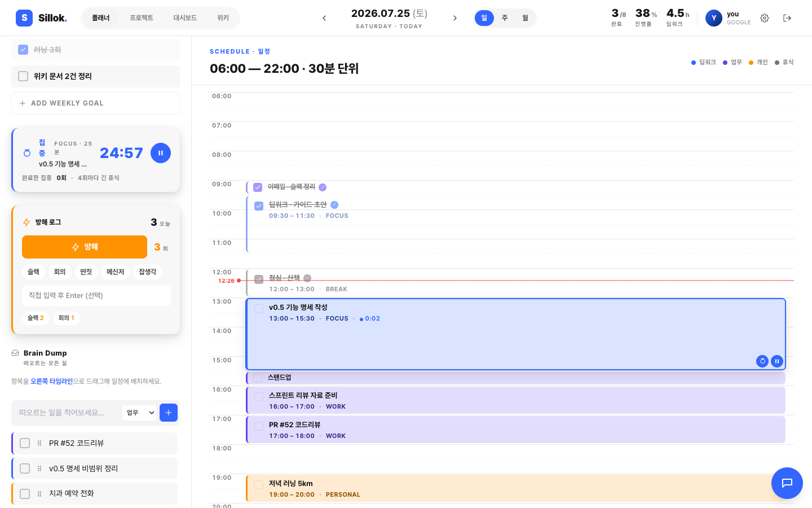The height and width of the screenshot is (508, 812).
Task: Switch to 주 week view
Action: click(505, 18)
